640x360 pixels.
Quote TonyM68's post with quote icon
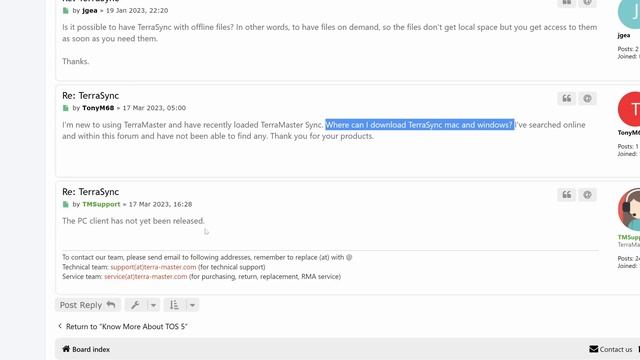(x=567, y=98)
